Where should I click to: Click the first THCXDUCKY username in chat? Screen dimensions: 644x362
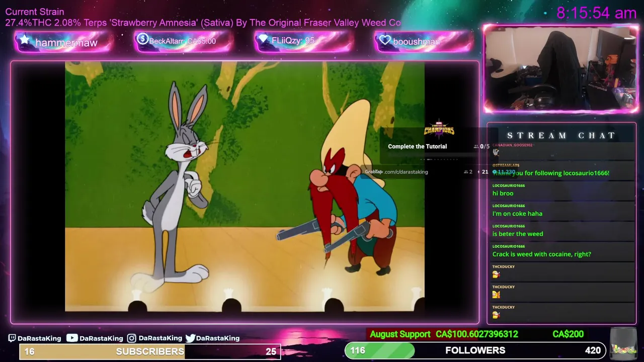503,266
